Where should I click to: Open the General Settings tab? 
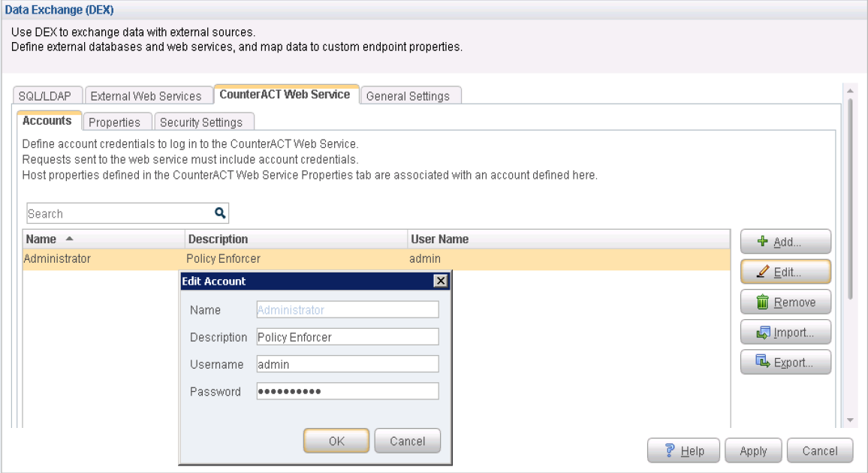[411, 95]
